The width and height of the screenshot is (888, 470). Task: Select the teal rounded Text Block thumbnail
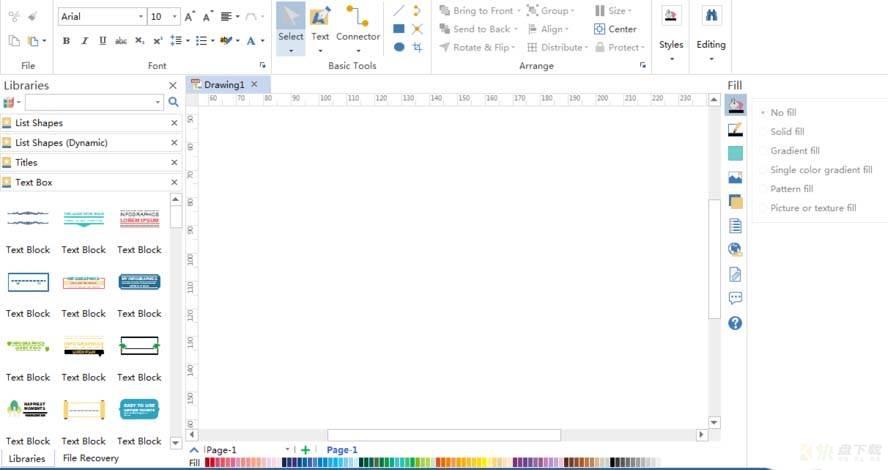139,409
